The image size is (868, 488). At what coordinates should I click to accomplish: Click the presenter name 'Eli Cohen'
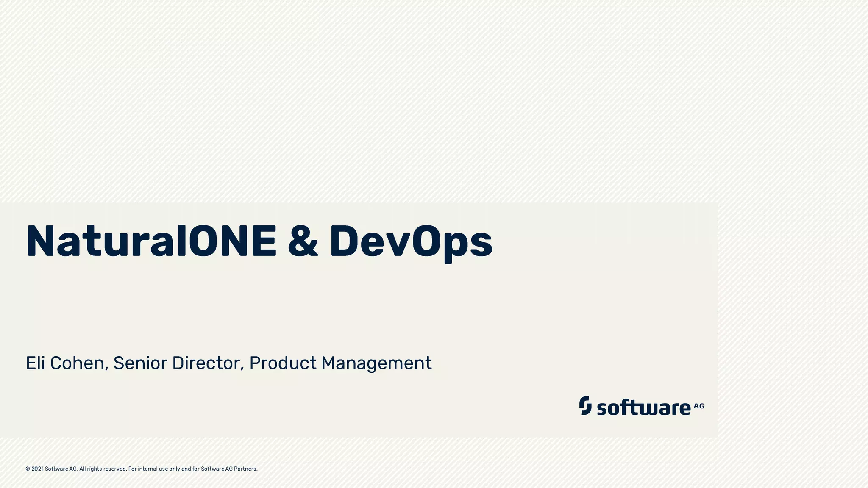tap(65, 363)
